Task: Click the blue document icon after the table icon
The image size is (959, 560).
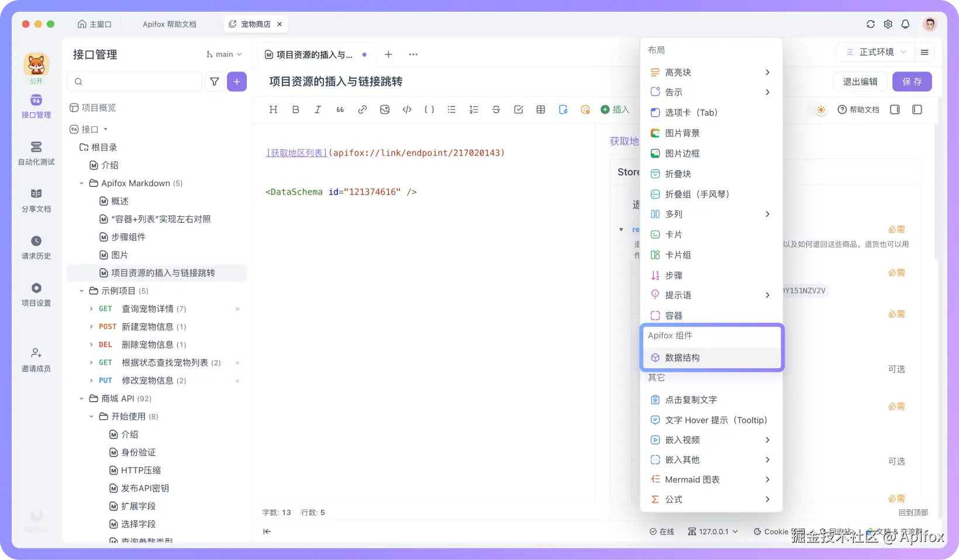Action: 563,109
